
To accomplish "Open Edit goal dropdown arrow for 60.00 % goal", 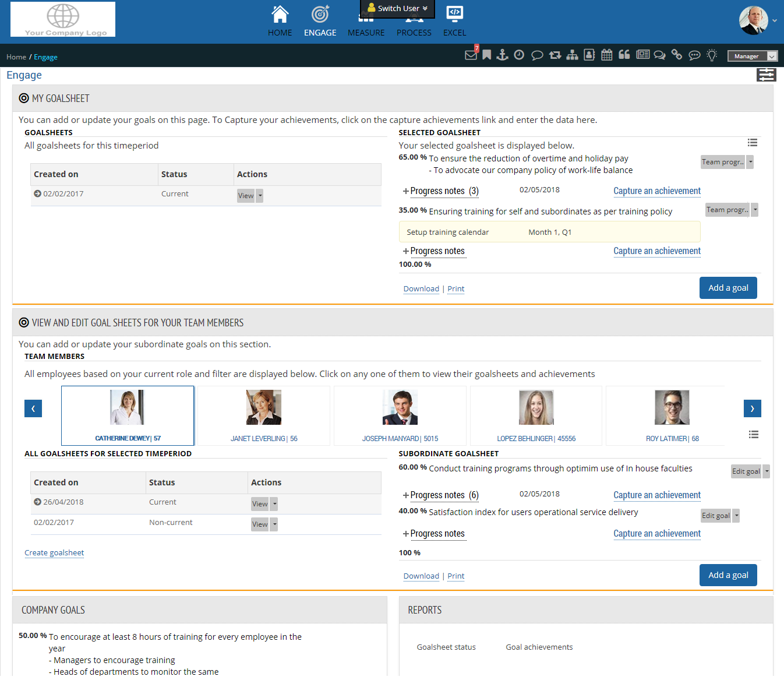I will click(x=767, y=471).
